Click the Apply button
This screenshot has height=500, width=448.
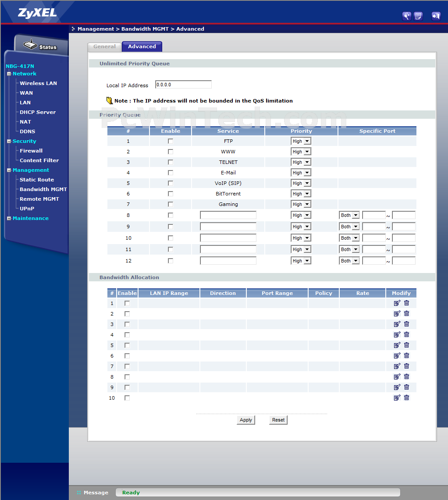[245, 420]
